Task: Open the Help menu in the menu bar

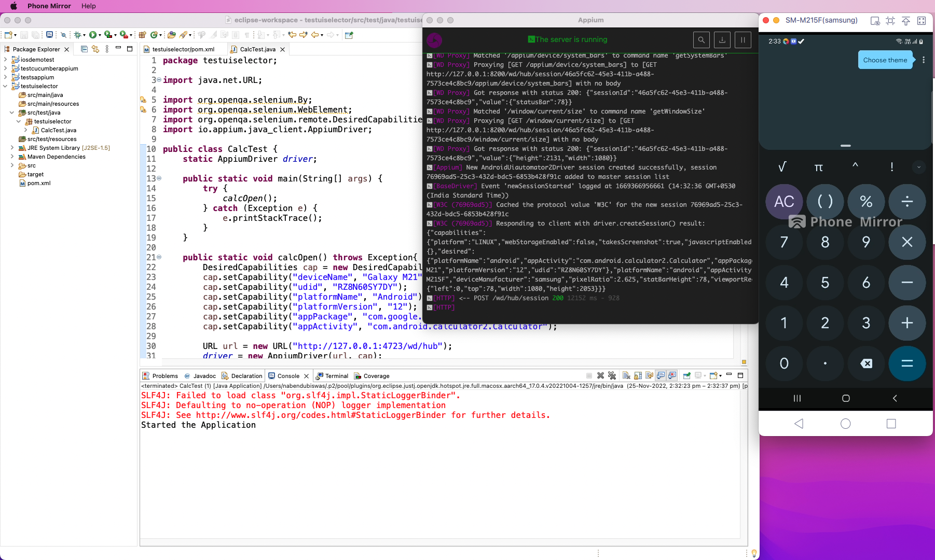Action: pyautogui.click(x=88, y=6)
